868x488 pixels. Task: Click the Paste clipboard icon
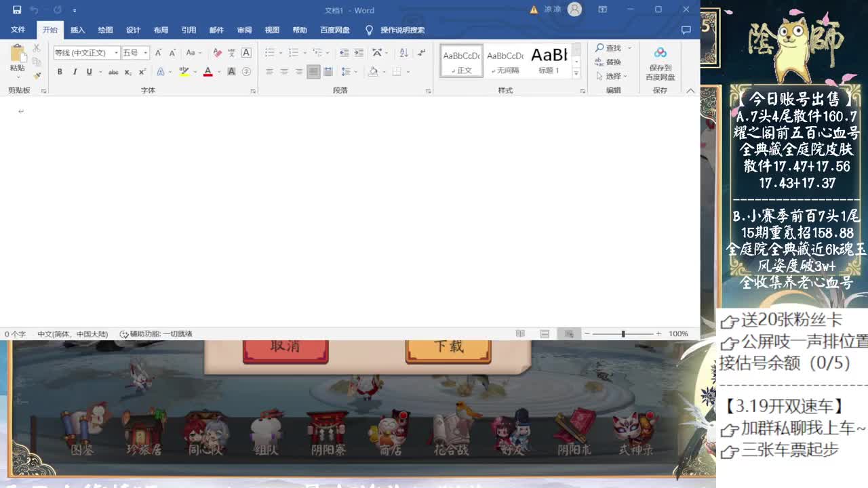point(18,54)
